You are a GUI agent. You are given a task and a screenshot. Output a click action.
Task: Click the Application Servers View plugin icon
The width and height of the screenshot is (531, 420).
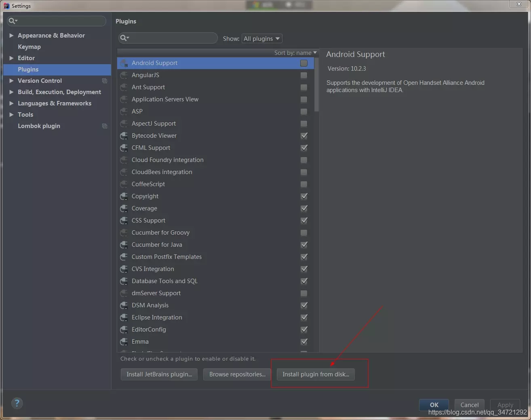(x=124, y=99)
